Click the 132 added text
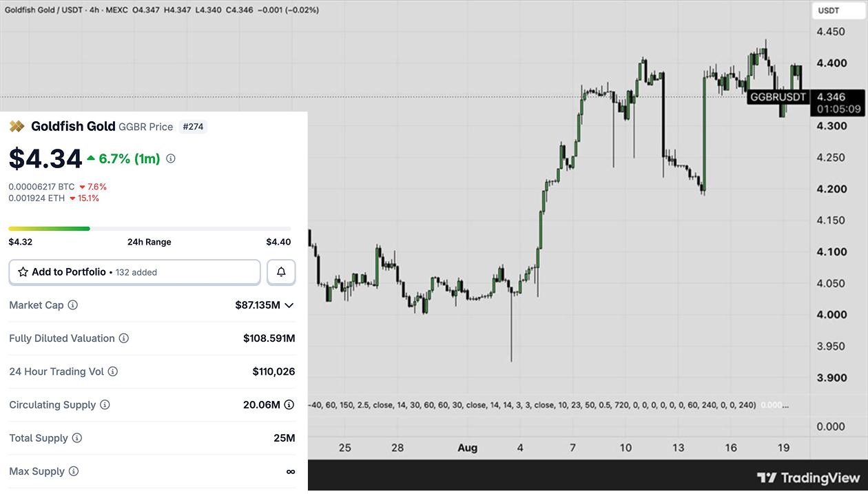Screen dimensions: 868x494 136,272
